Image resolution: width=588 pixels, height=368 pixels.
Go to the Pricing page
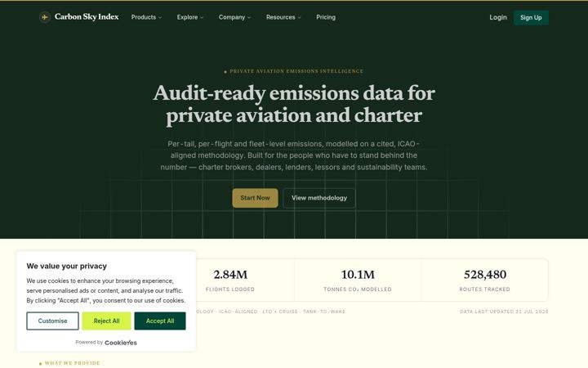pos(326,17)
